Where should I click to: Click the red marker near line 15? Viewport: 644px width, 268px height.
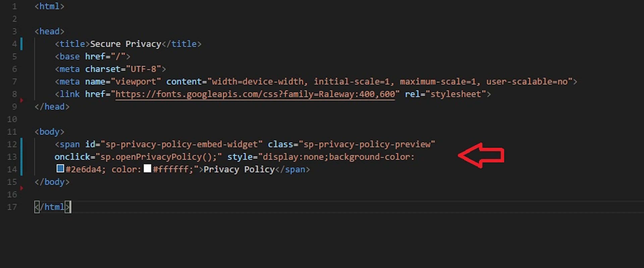coord(22,188)
